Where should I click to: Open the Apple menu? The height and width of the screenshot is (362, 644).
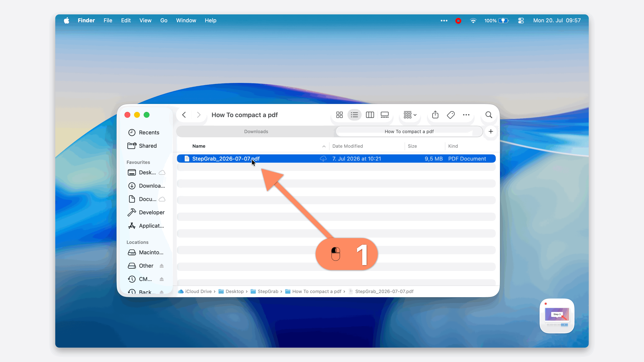[67, 20]
